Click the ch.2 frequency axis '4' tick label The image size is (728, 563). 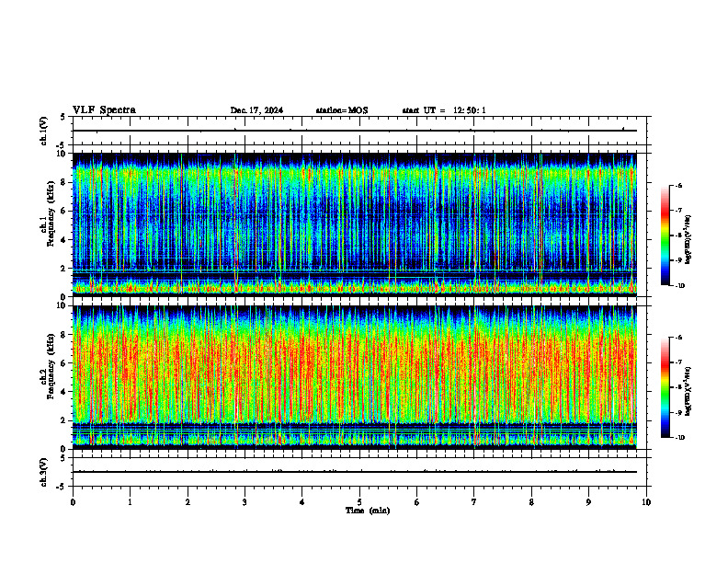tap(63, 392)
